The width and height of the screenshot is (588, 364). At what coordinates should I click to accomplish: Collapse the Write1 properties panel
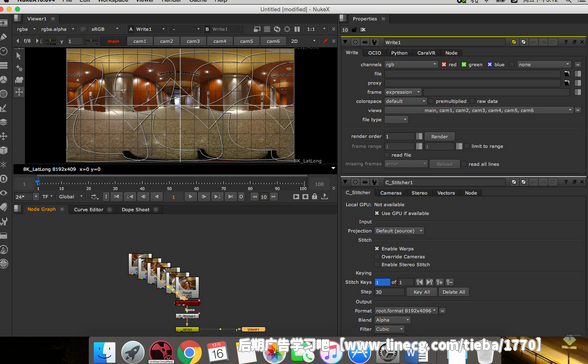click(345, 42)
